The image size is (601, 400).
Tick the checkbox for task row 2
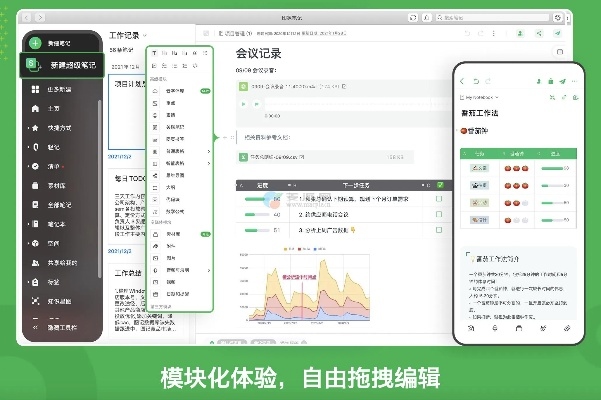439,215
